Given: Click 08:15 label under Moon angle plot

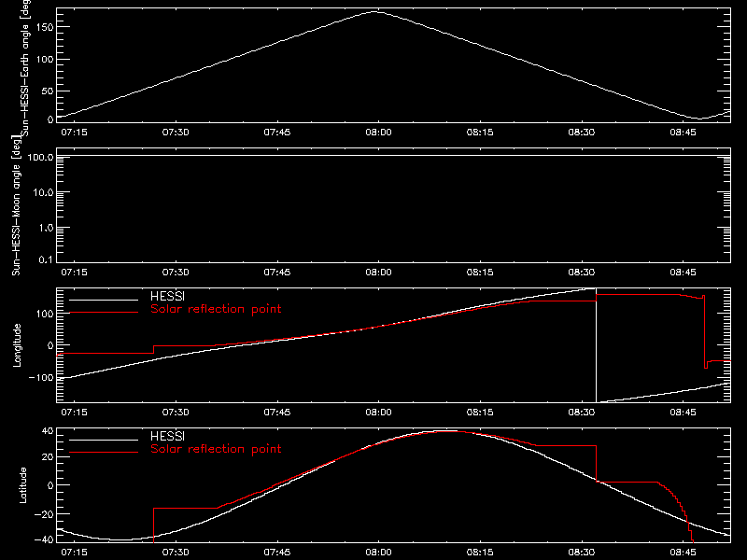Looking at the screenshot, I should (480, 272).
